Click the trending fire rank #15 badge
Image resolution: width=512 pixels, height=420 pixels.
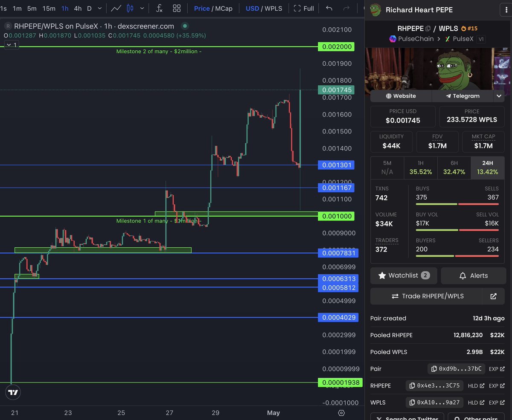469,29
